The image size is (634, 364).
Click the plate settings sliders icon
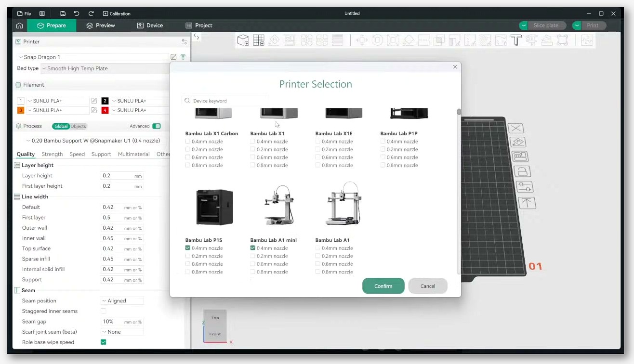point(525,187)
